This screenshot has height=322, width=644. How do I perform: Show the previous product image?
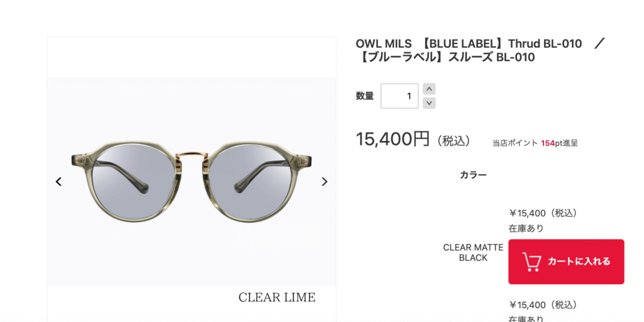pyautogui.click(x=58, y=182)
